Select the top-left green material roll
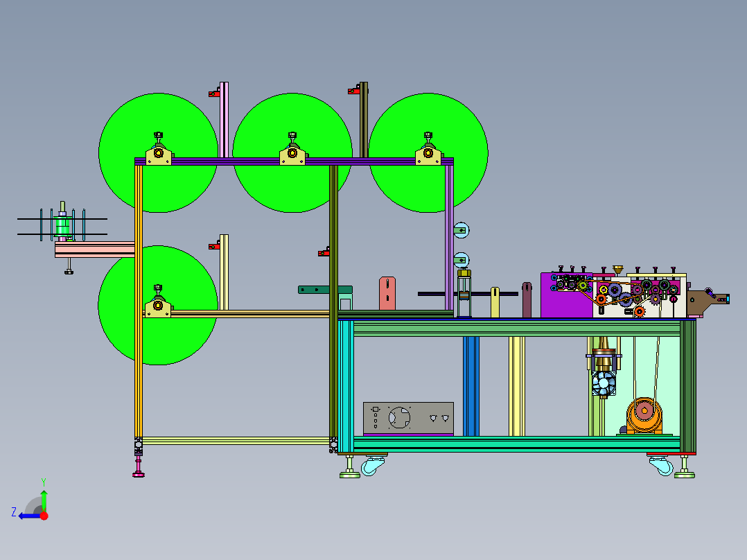The height and width of the screenshot is (560, 747). [x=159, y=152]
